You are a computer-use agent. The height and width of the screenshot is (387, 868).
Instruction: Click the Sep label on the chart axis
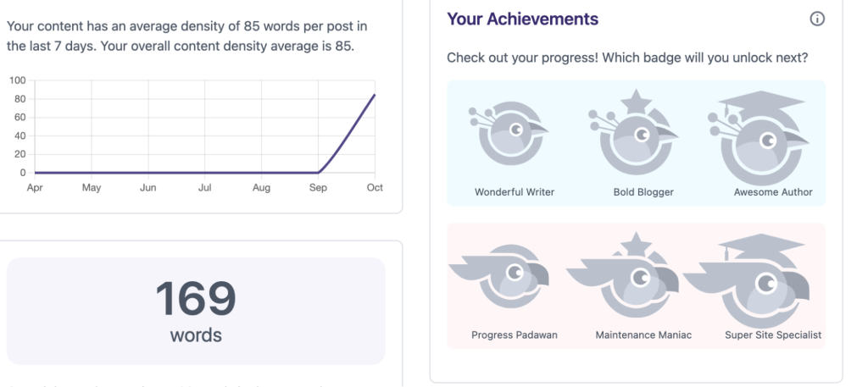(318, 188)
